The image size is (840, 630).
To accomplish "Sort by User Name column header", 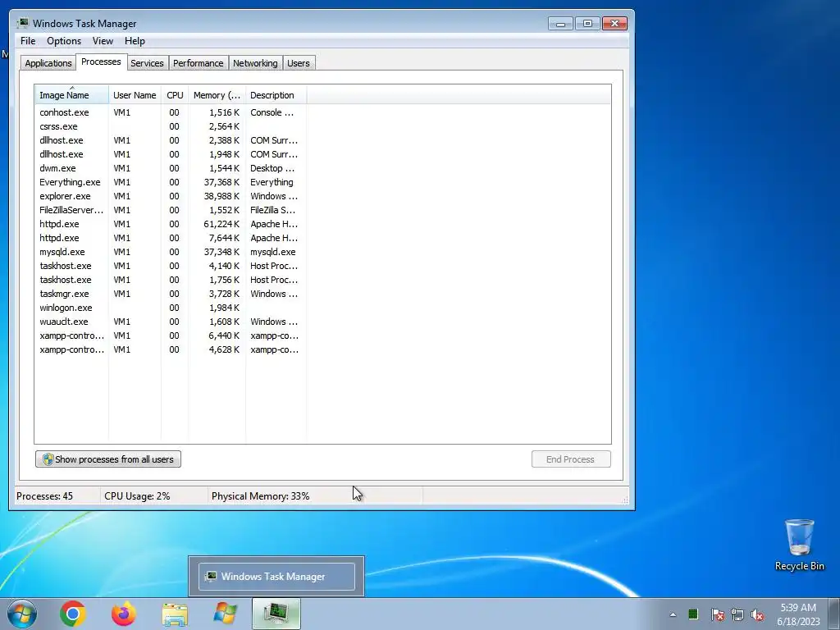I will [x=135, y=95].
